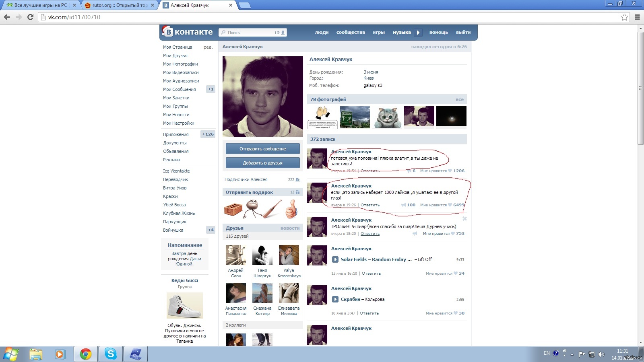Open the Cheshire cat photo thumbnail
This screenshot has height=362, width=644.
[x=387, y=117]
